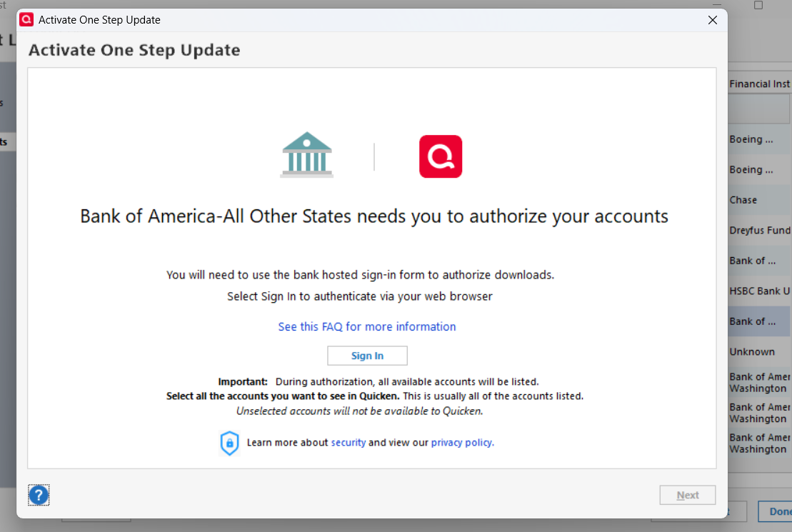This screenshot has width=792, height=532.
Task: Click the Quicken logo in the title bar
Action: tap(26, 20)
